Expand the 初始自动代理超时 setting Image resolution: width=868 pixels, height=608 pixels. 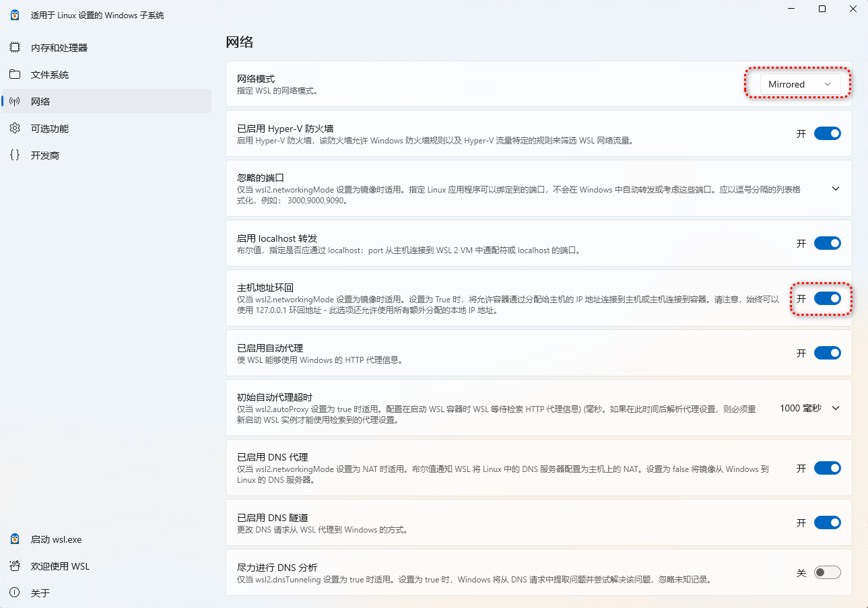(x=836, y=408)
